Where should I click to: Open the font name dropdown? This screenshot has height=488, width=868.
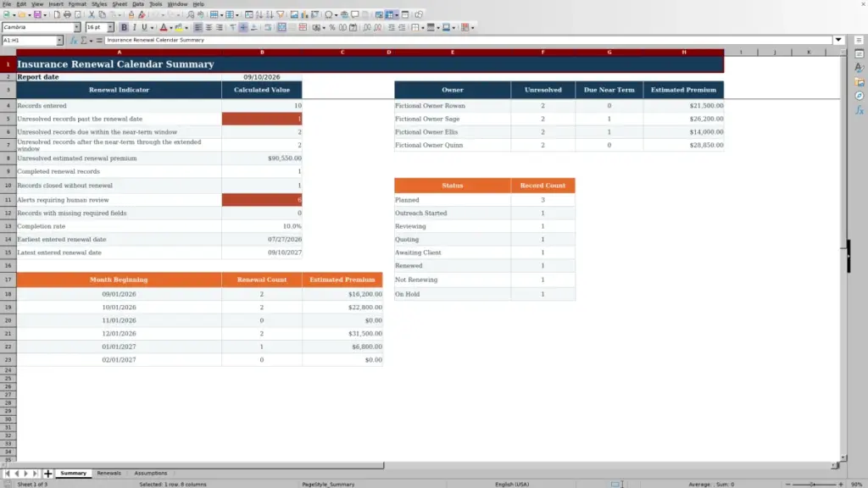click(77, 27)
